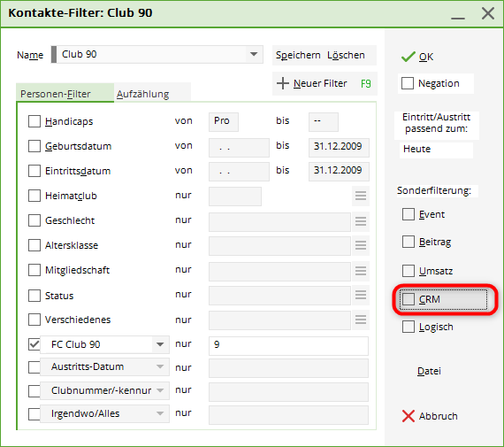This screenshot has height=447, width=504.
Task: Select the Personen-Filter tab
Action: pos(56,94)
